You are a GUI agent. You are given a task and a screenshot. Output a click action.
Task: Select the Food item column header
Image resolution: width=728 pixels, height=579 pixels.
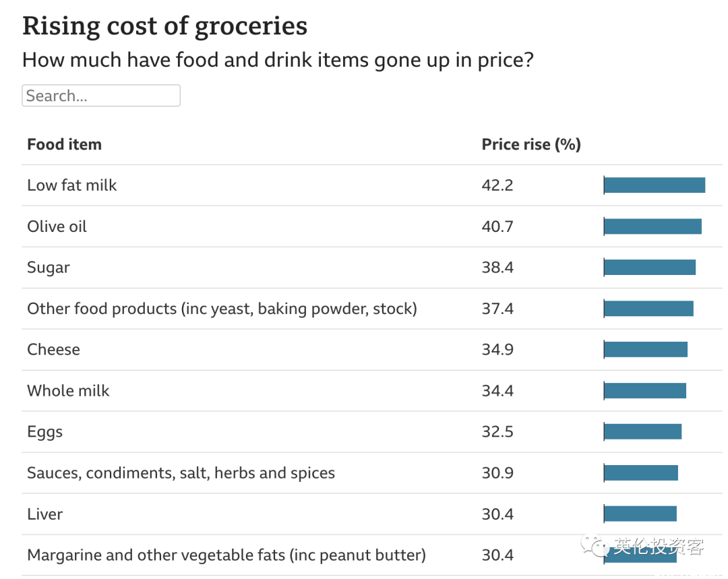64,144
